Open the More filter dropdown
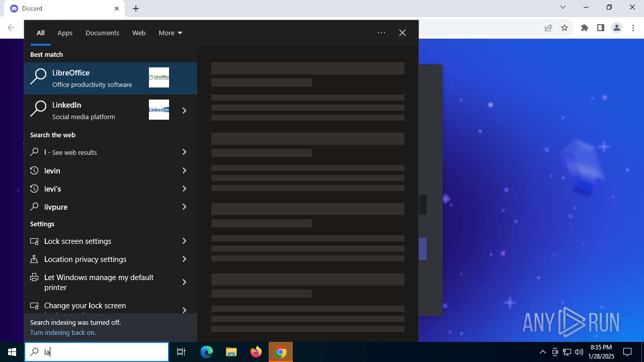This screenshot has width=644, height=362. (171, 33)
